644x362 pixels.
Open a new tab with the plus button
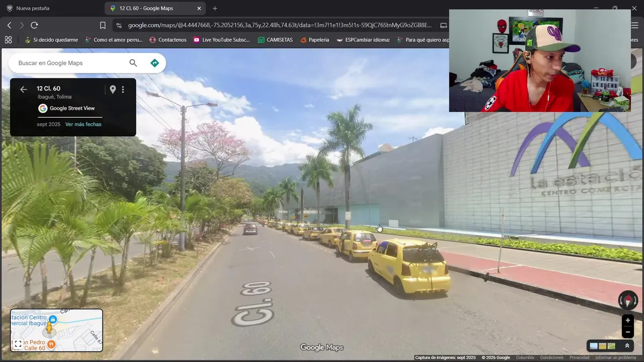coord(215,9)
